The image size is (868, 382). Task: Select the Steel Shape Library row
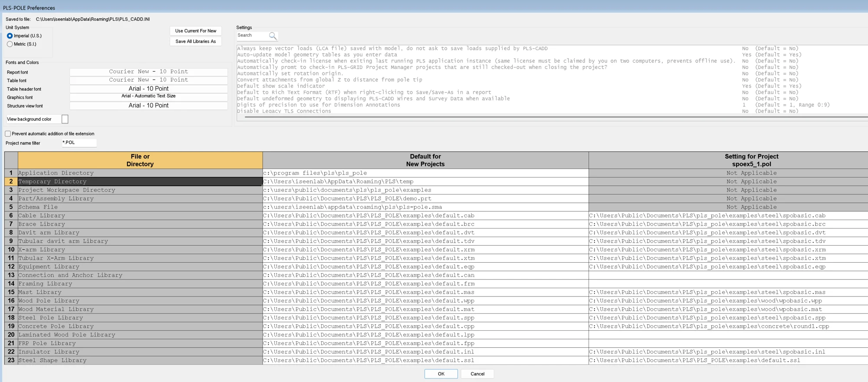coord(140,360)
